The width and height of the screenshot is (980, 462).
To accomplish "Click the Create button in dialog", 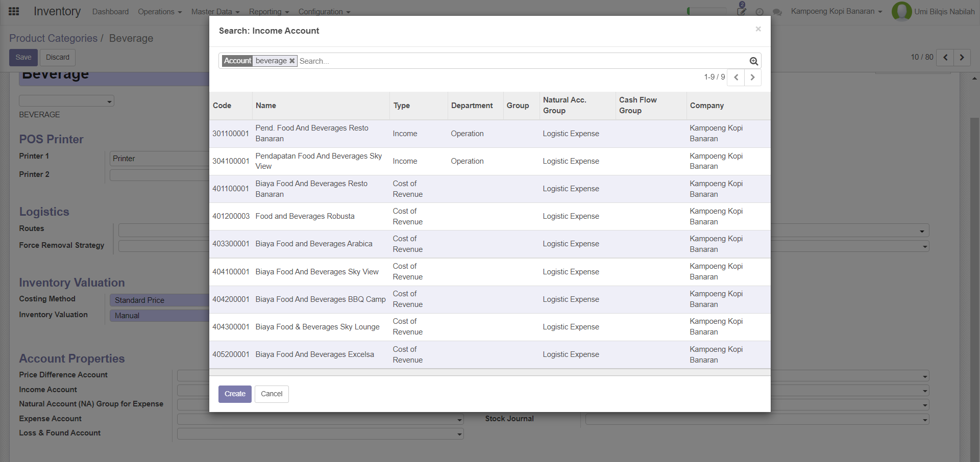I will pyautogui.click(x=235, y=394).
